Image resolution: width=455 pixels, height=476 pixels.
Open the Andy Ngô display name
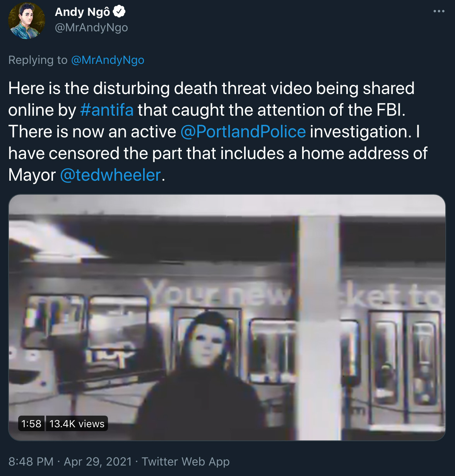[82, 12]
